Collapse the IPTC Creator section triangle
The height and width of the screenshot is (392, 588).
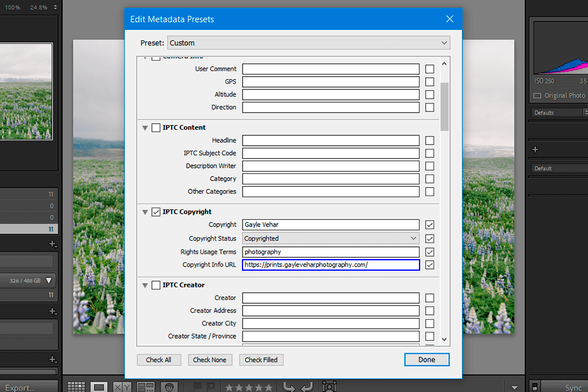145,285
